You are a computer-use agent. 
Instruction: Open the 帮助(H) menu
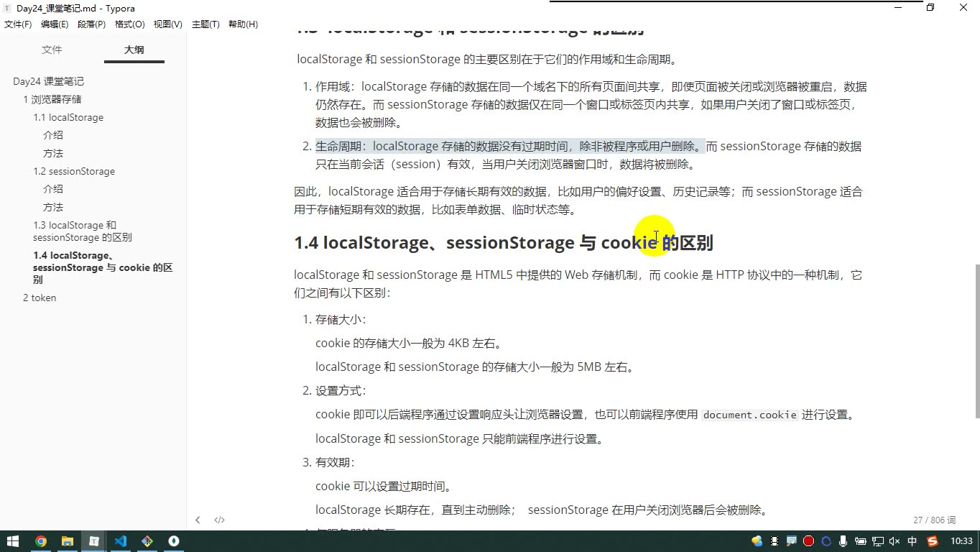click(243, 24)
